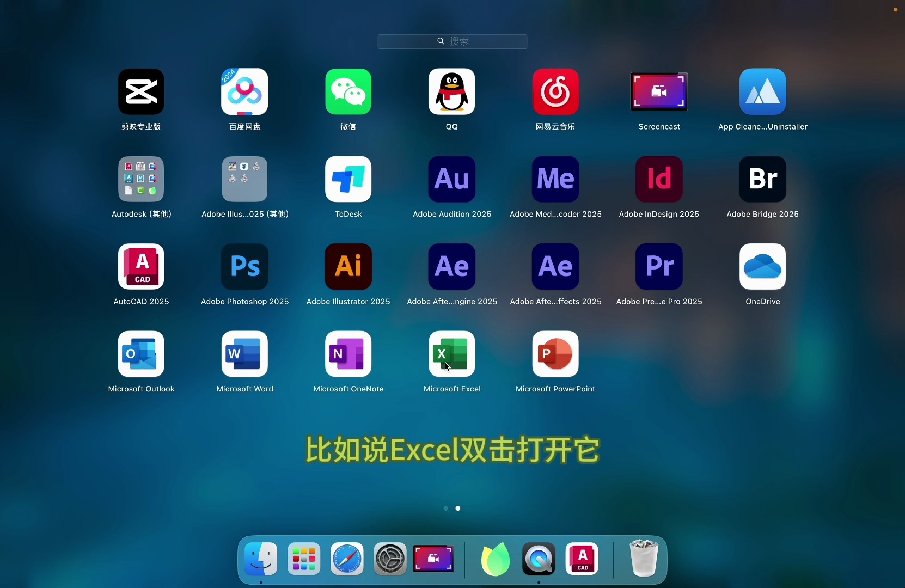Open ToDesk remote desktop
Screen dimensions: 905x588
(348, 179)
